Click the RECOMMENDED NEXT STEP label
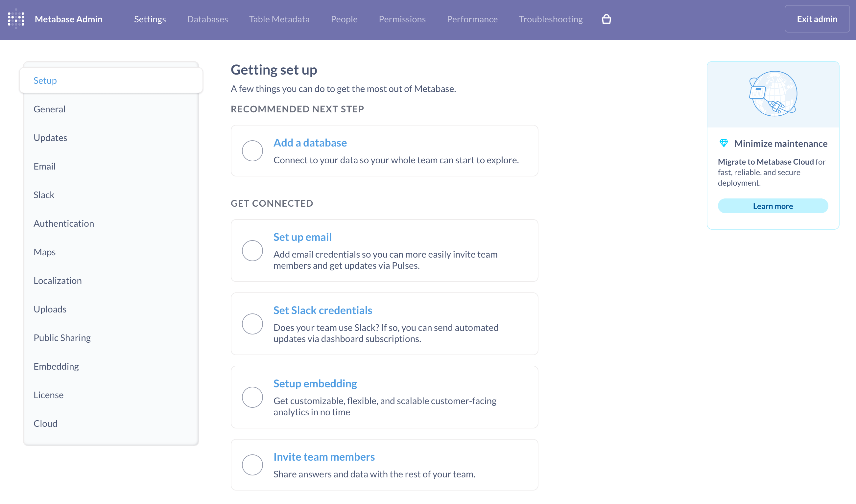The height and width of the screenshot is (504, 856). (x=297, y=109)
